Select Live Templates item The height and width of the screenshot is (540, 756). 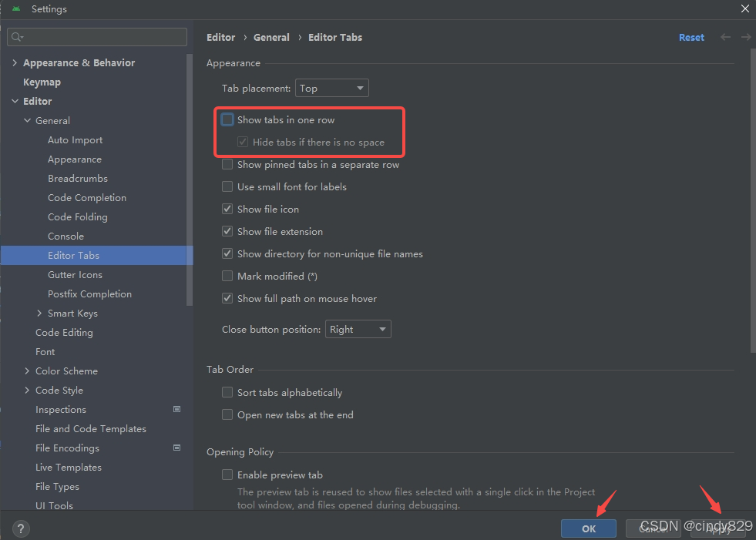click(x=69, y=467)
